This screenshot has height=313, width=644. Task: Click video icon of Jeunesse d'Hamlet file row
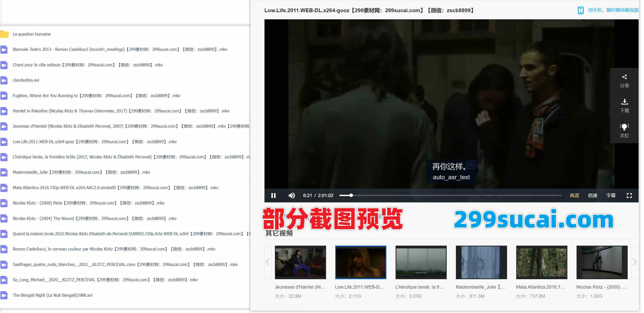[4, 126]
